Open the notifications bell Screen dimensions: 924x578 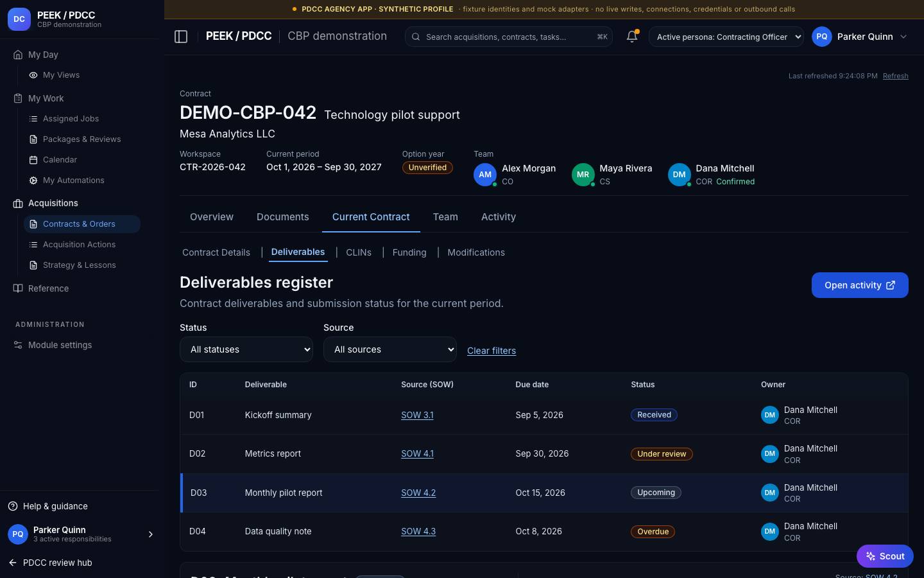point(632,37)
